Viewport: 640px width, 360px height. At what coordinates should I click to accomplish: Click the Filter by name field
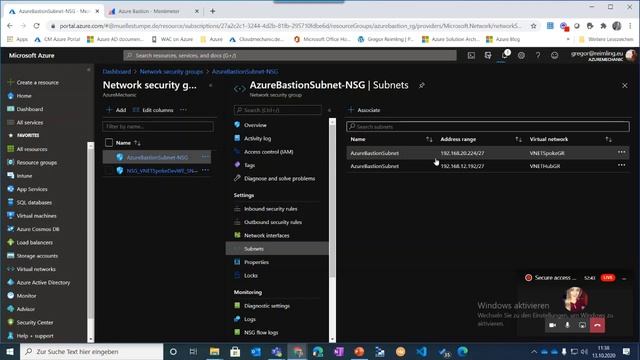pyautogui.click(x=158, y=127)
